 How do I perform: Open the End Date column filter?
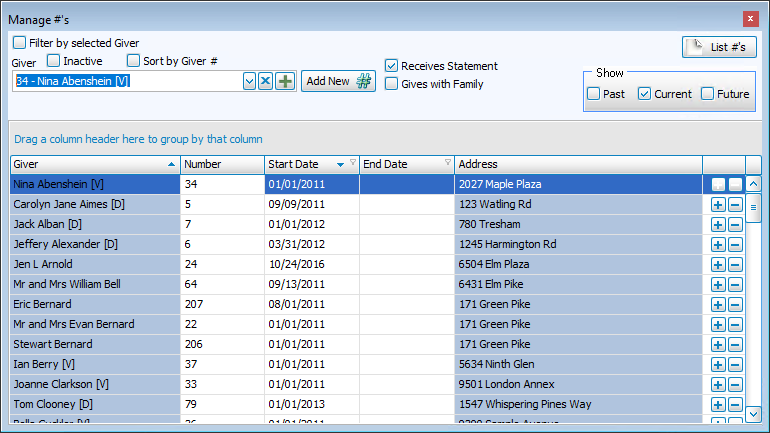pos(447,163)
